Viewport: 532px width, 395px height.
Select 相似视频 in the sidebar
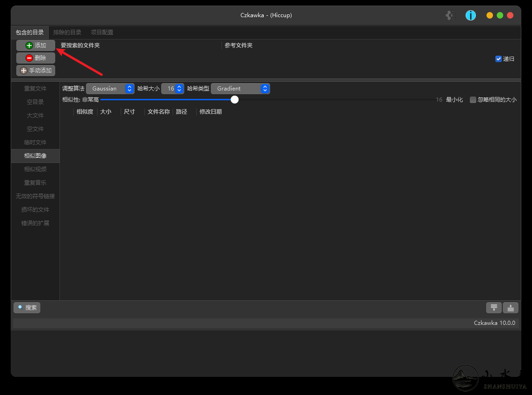click(35, 169)
